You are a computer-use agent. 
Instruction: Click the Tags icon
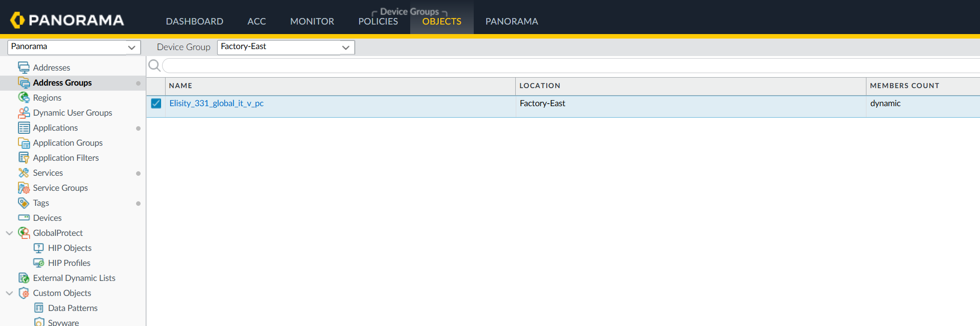pyautogui.click(x=24, y=203)
